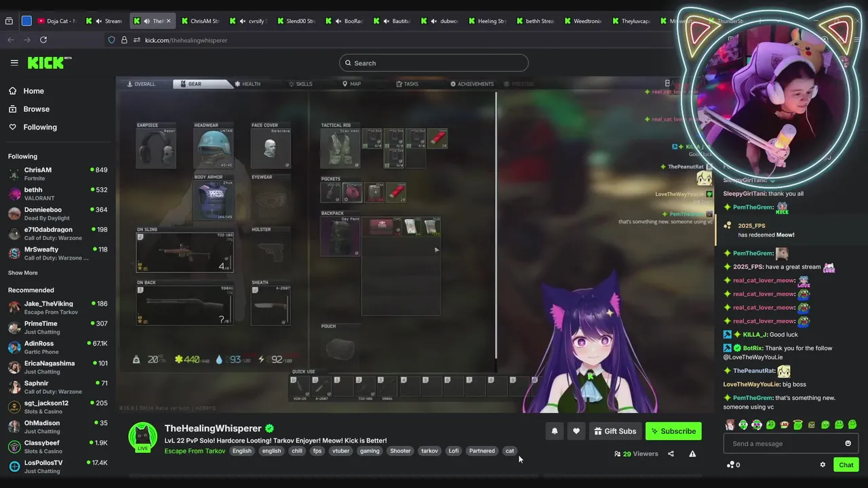Screen dimensions: 868x488
Task: Toggle the follow heart button
Action: click(x=576, y=431)
